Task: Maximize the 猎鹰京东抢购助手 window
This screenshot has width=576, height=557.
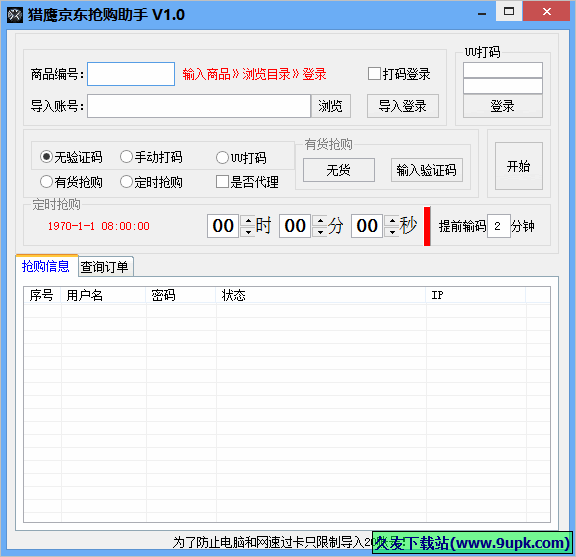Action: tap(509, 11)
